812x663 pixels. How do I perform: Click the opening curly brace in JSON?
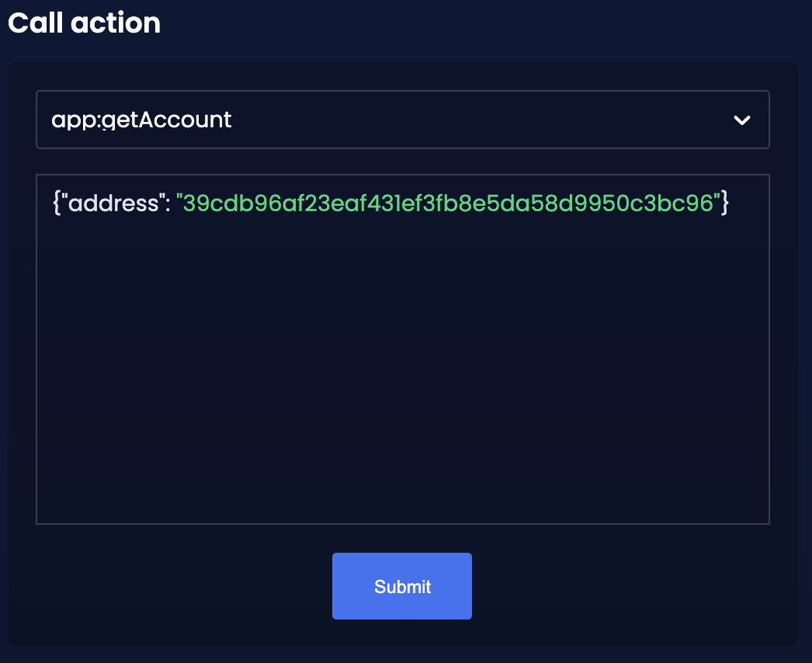click(56, 203)
